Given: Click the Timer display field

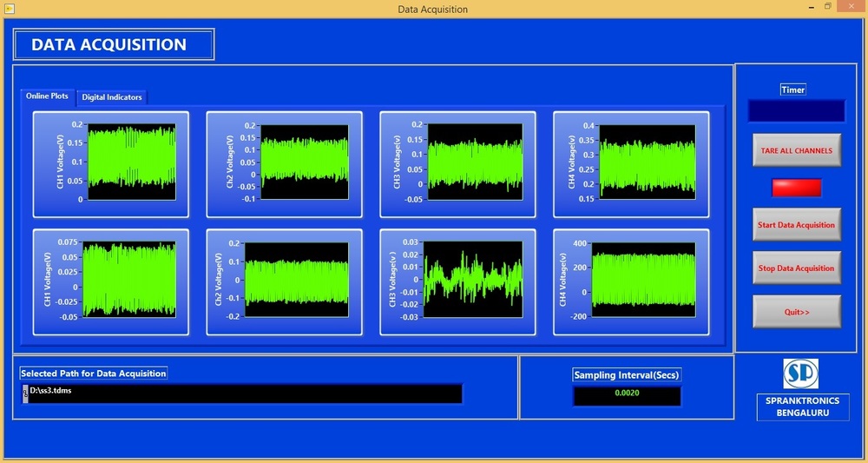Looking at the screenshot, I should pos(796,111).
